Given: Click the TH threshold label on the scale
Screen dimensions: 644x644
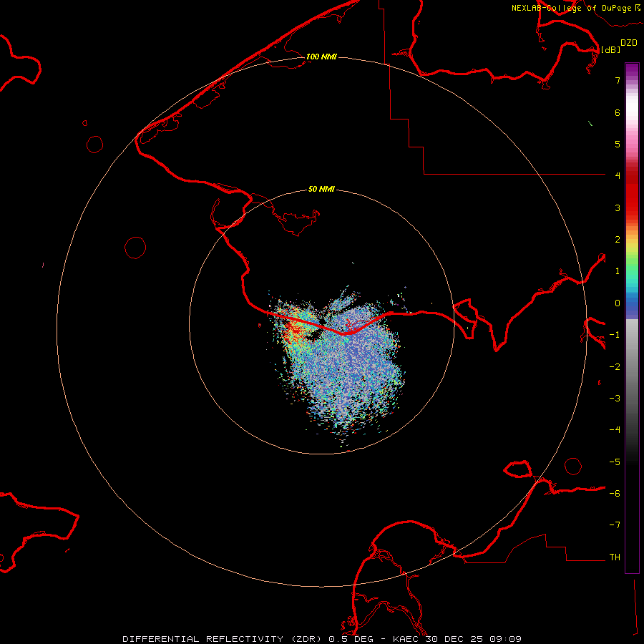Looking at the screenshot, I should tap(615, 557).
